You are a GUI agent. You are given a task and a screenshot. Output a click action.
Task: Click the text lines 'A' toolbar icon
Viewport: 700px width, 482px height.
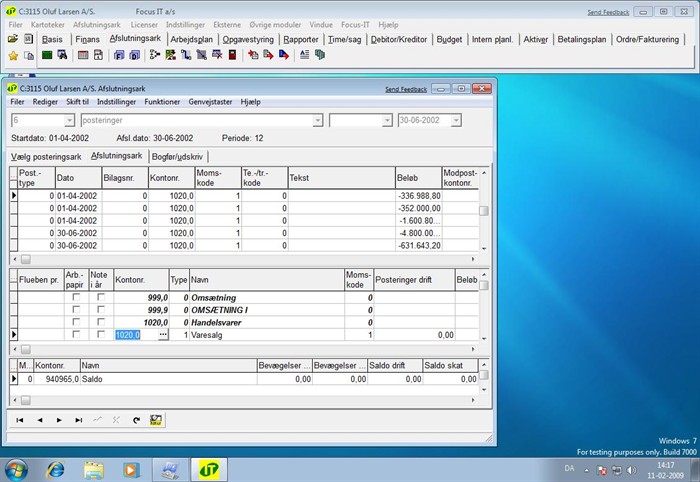tap(304, 55)
